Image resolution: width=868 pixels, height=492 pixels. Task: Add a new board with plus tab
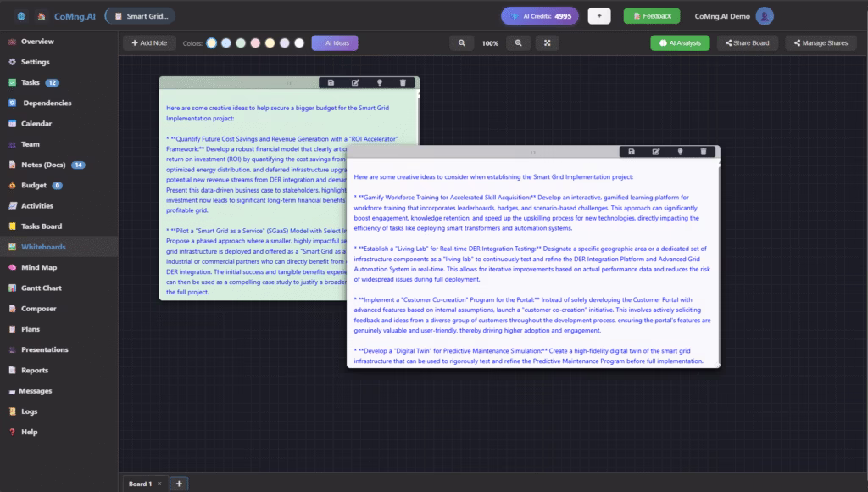[179, 484]
